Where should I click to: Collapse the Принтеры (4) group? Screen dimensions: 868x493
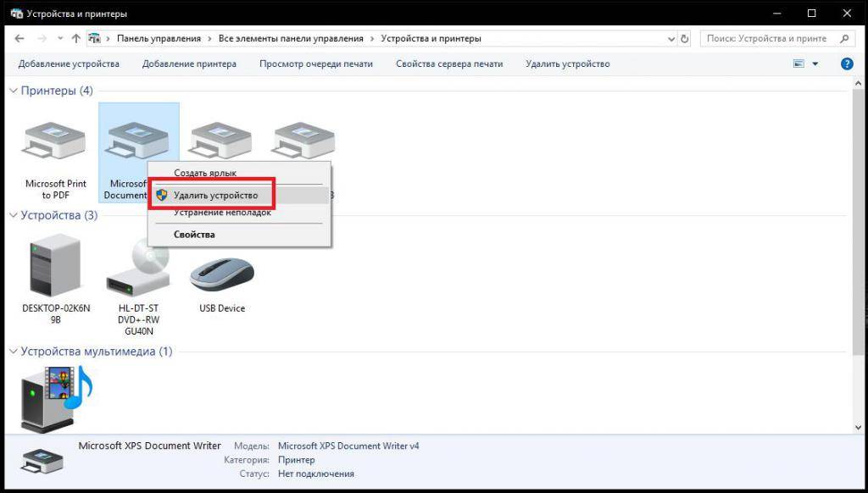click(x=14, y=91)
